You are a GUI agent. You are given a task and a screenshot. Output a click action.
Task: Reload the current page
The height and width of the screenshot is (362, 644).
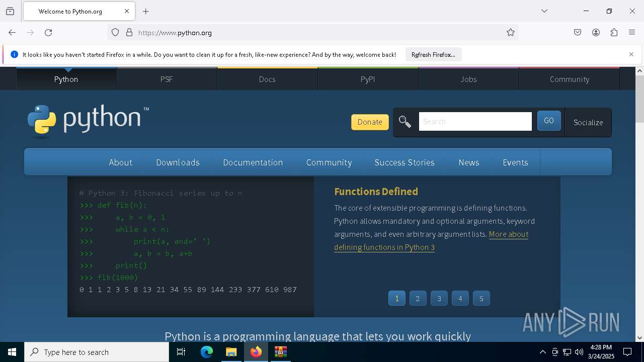(48, 33)
